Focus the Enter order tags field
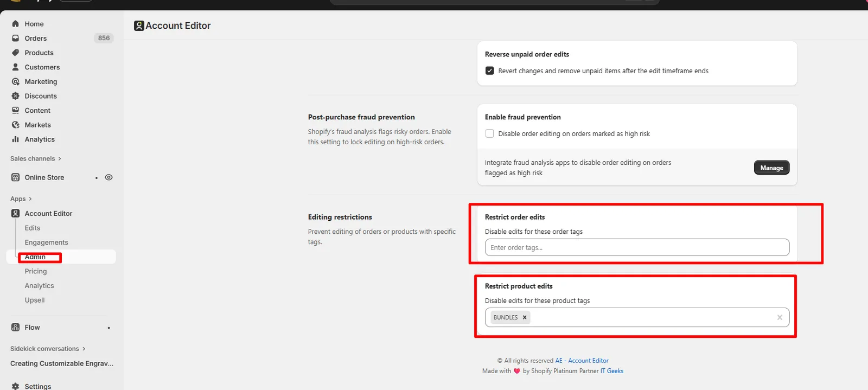868x390 pixels. click(637, 247)
